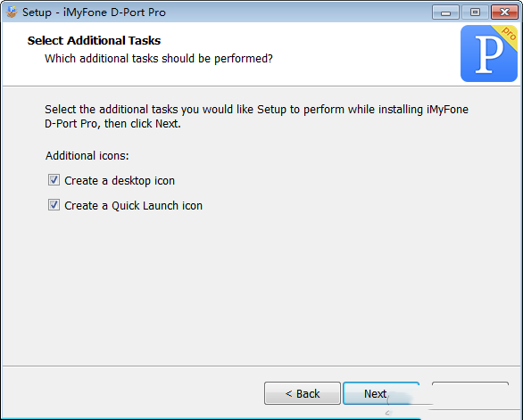
Task: Go back with the < Back button
Action: click(303, 393)
